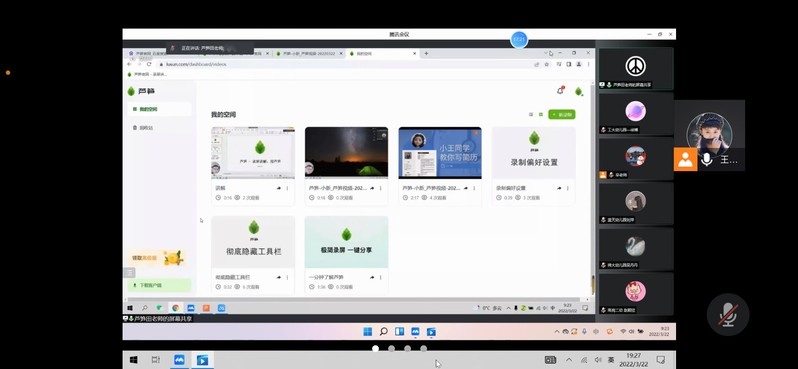Click the 下载客户端 download button
Image resolution: width=798 pixels, height=369 pixels.
159,285
